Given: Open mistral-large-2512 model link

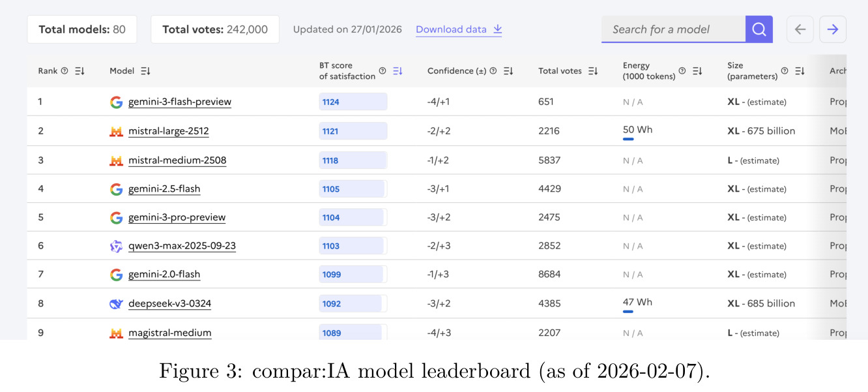Looking at the screenshot, I should click(x=169, y=131).
